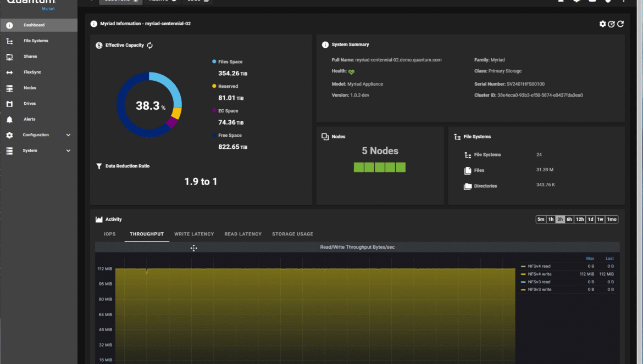This screenshot has height=364, width=643.
Task: Choose the 1w time range
Action: coord(600,220)
